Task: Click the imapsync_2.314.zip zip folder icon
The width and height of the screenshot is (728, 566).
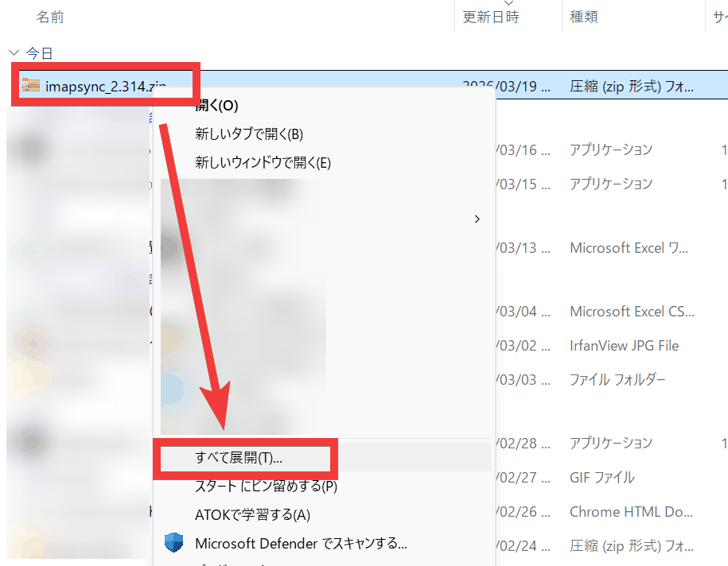Action: pyautogui.click(x=30, y=85)
